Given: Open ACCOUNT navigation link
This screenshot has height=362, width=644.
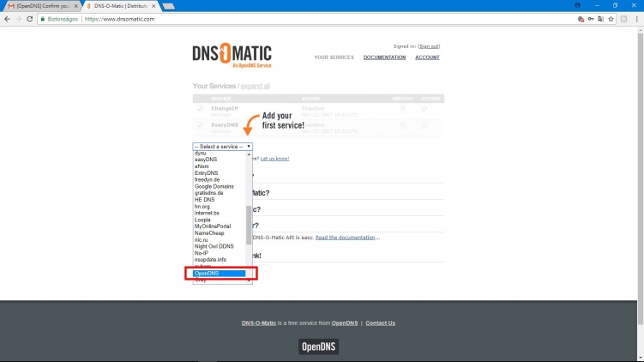Looking at the screenshot, I should coord(427,57).
